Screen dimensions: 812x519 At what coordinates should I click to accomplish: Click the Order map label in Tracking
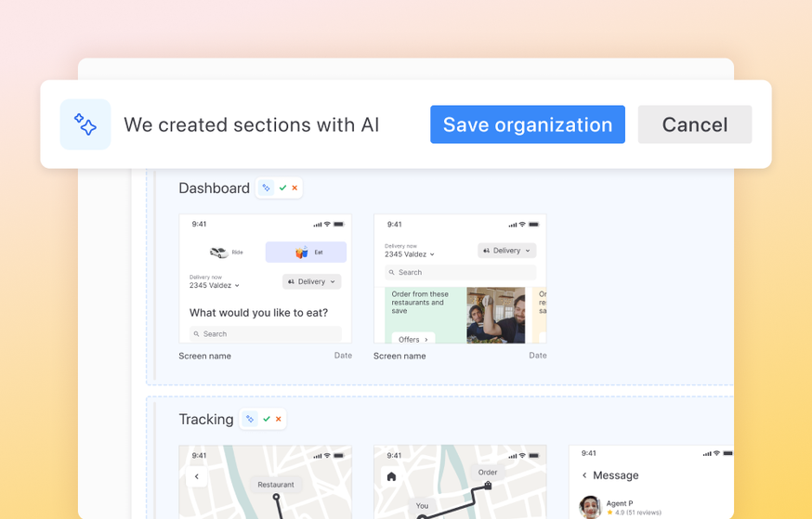(x=488, y=472)
